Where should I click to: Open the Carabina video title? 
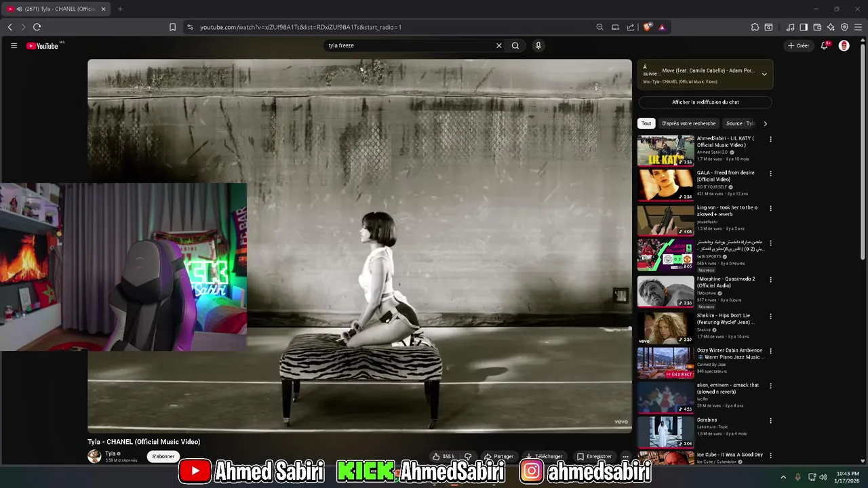[707, 420]
